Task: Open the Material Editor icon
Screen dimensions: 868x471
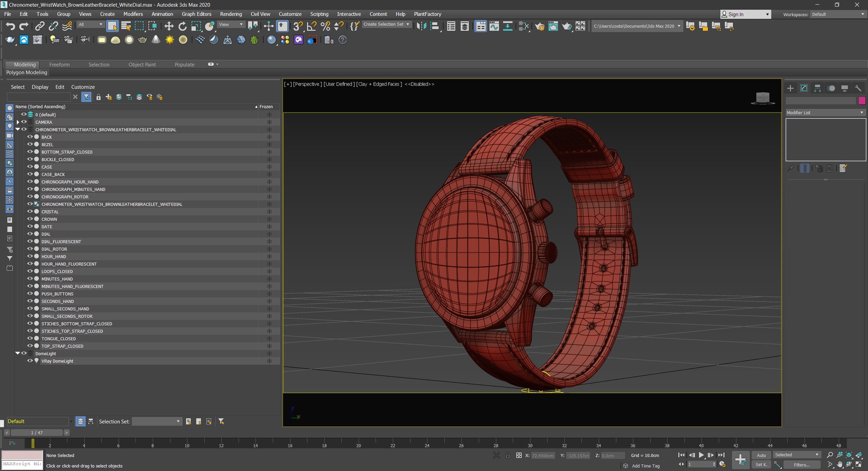Action: [x=524, y=26]
